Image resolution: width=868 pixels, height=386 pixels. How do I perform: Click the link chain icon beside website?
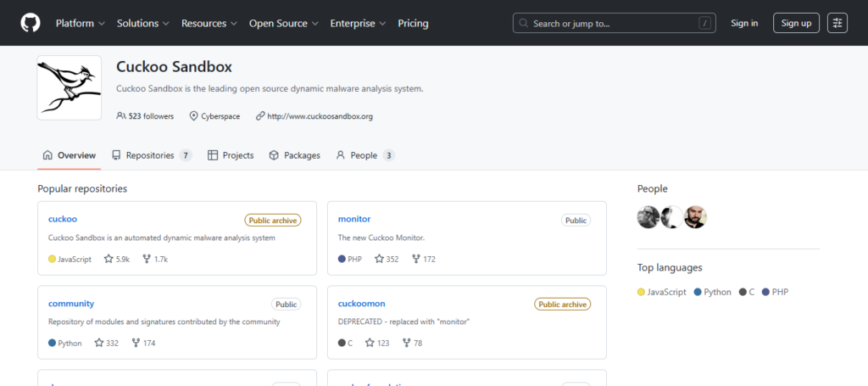260,116
